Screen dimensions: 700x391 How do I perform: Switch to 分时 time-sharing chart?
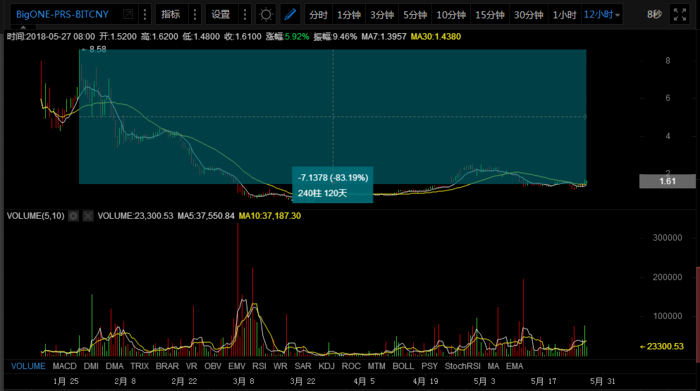coord(318,15)
